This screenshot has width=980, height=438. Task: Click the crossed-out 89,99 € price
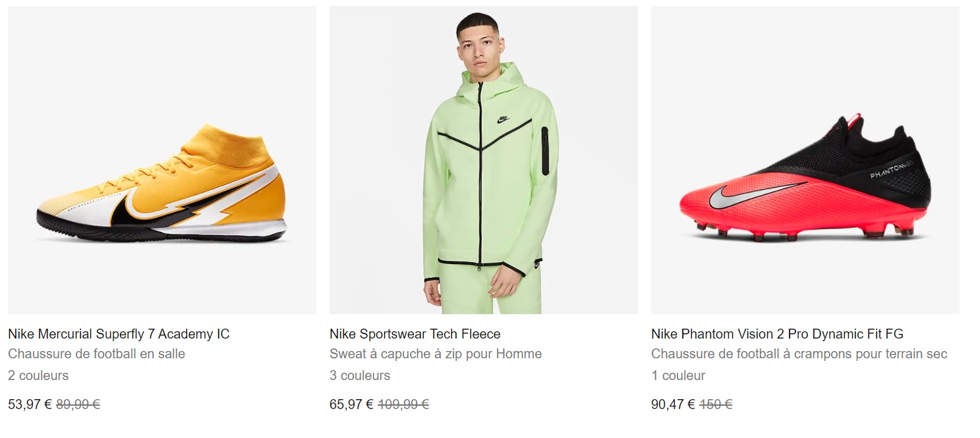(78, 404)
